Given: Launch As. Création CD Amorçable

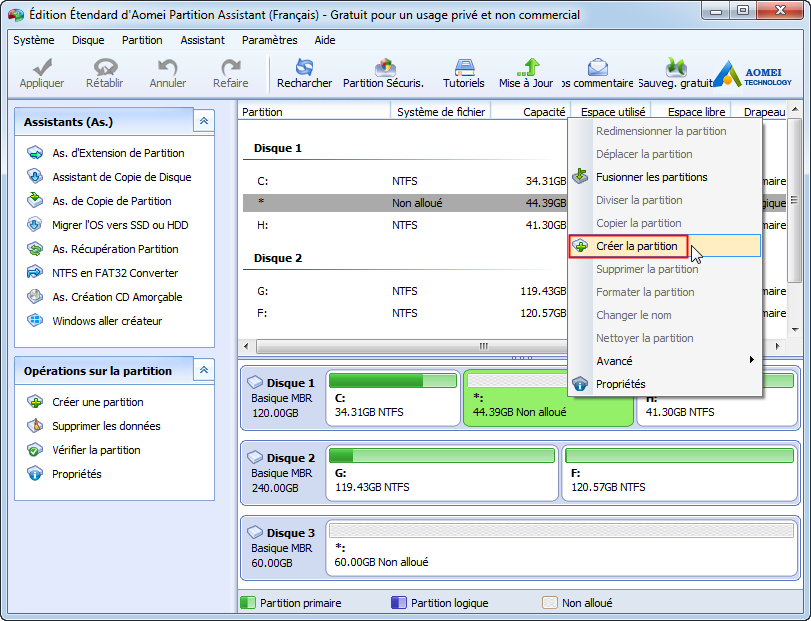Looking at the screenshot, I should point(117,297).
